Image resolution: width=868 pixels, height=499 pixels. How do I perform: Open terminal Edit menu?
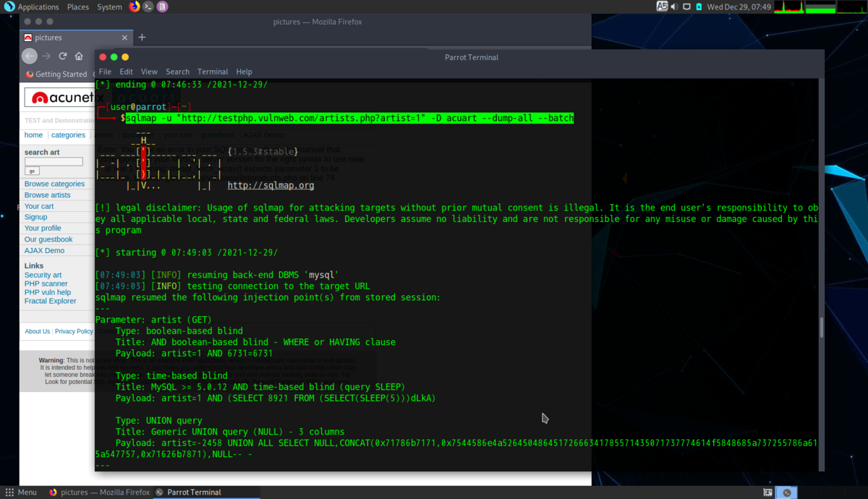(x=126, y=72)
